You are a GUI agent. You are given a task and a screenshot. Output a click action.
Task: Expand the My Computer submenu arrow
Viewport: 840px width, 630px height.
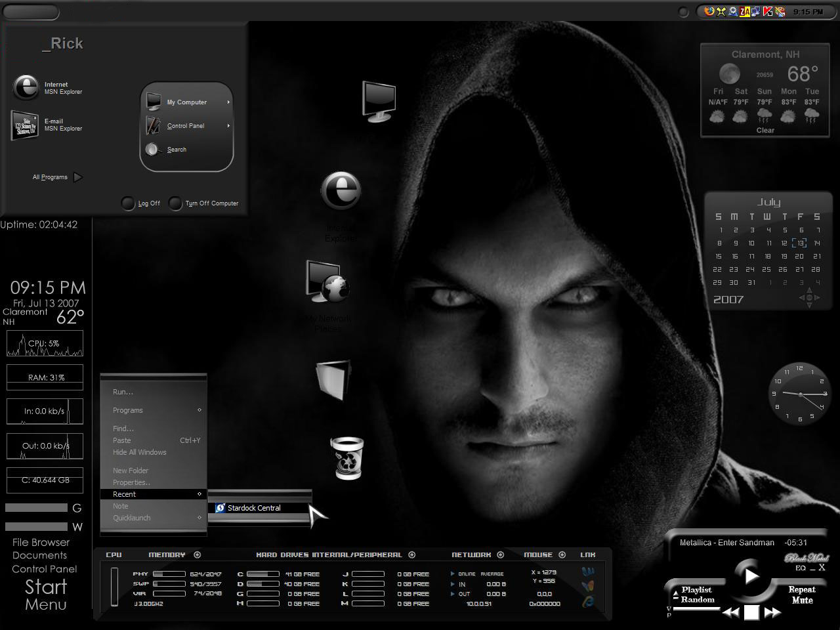coord(228,102)
